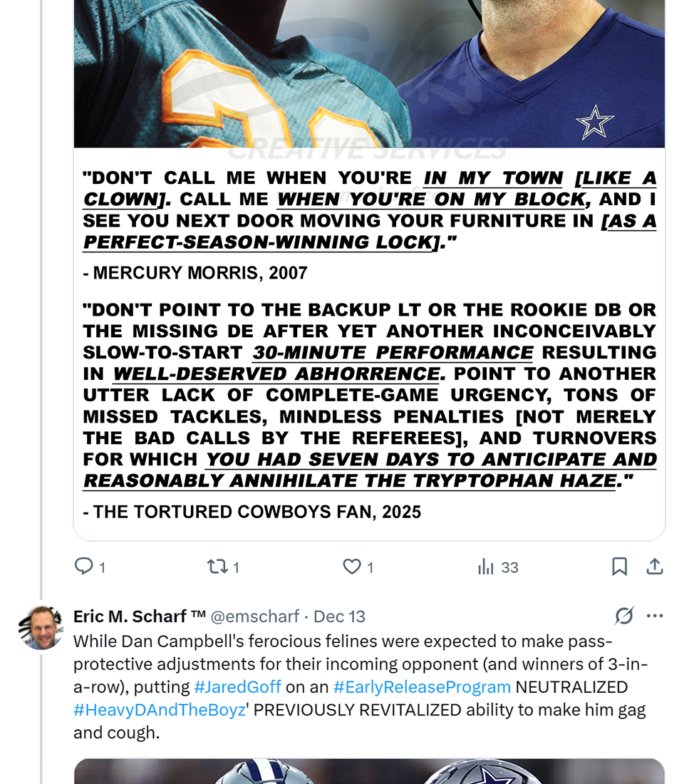
Task: Share the post via the upload arrow icon
Action: 655,567
